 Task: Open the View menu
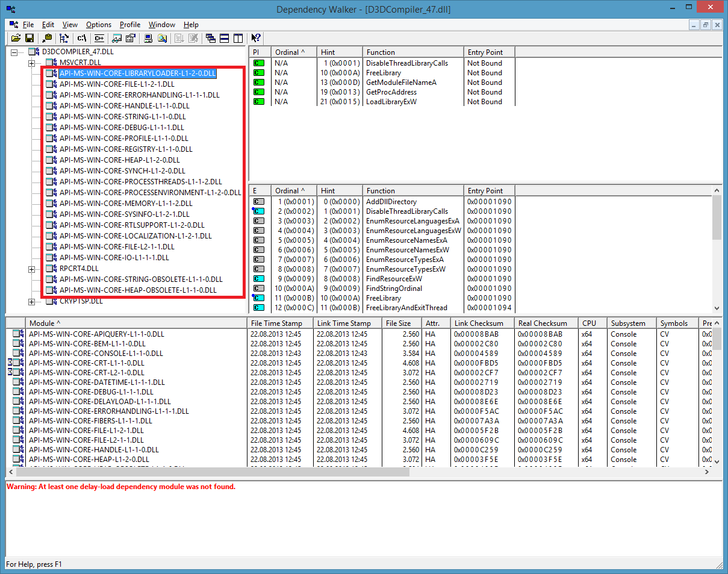pos(70,25)
